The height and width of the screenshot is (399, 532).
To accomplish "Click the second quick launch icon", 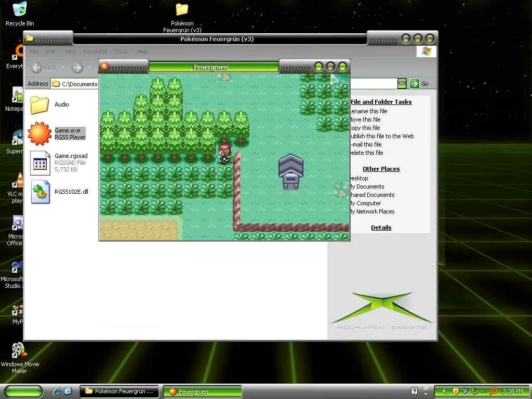I will tap(68, 391).
